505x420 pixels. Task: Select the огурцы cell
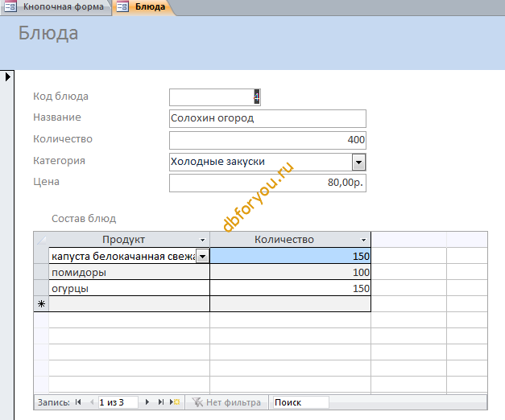pyautogui.click(x=129, y=288)
